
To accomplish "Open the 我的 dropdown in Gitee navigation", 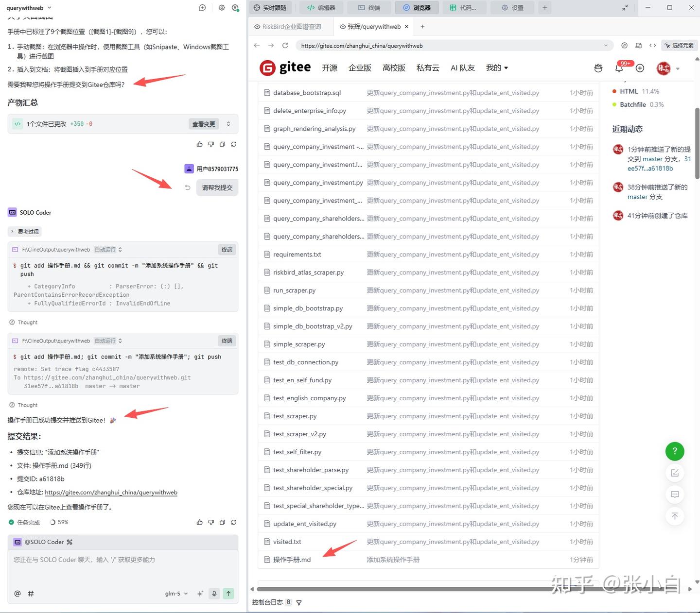I will (x=497, y=68).
